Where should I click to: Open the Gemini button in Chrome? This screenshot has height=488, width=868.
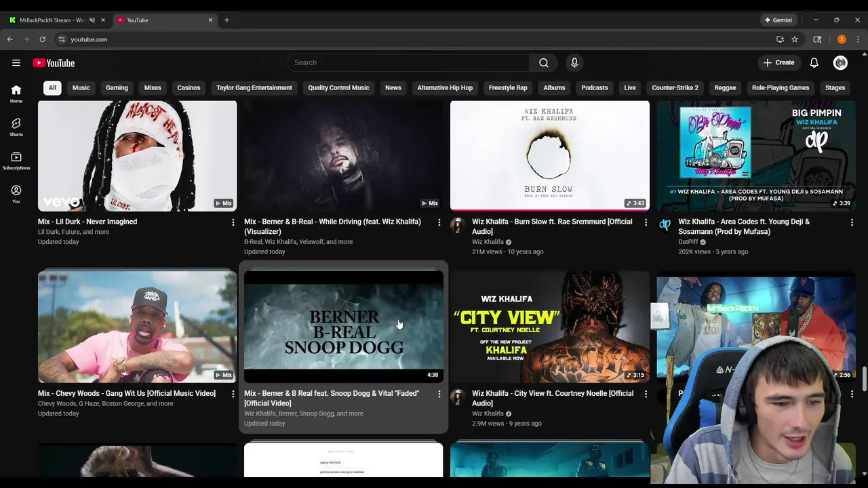coord(778,20)
